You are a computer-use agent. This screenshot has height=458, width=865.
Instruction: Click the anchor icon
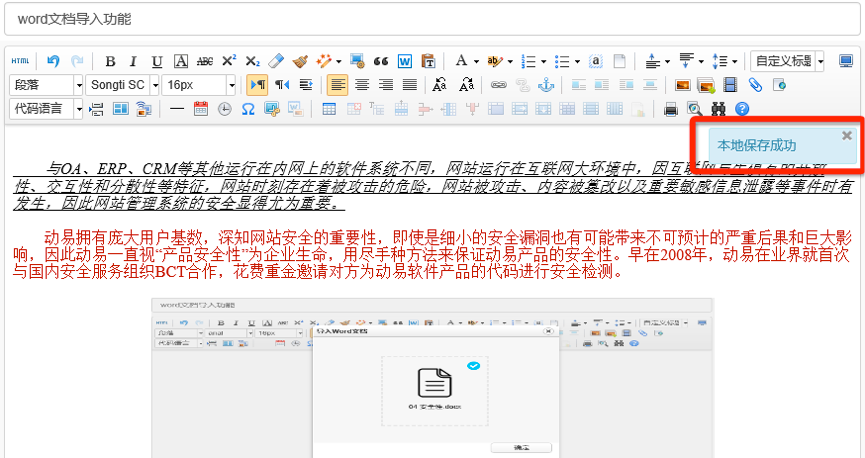tap(546, 85)
